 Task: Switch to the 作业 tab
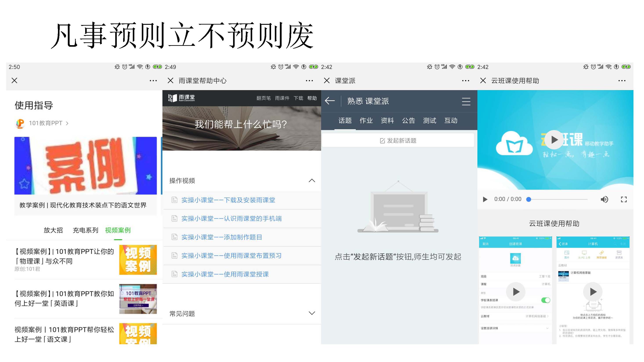click(366, 121)
